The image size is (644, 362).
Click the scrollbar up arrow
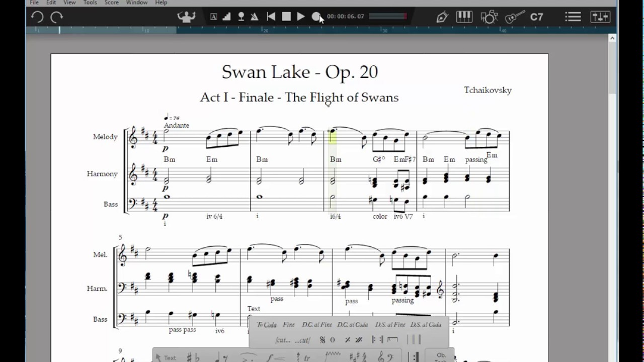pos(612,38)
